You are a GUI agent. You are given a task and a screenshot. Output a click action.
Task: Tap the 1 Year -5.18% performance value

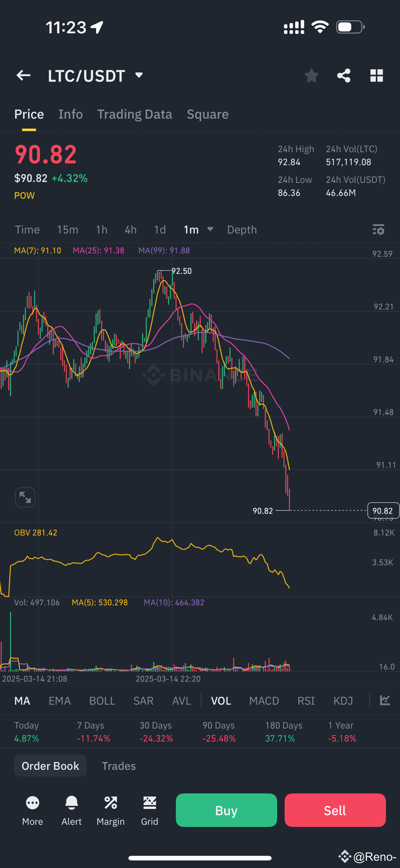[x=342, y=738]
